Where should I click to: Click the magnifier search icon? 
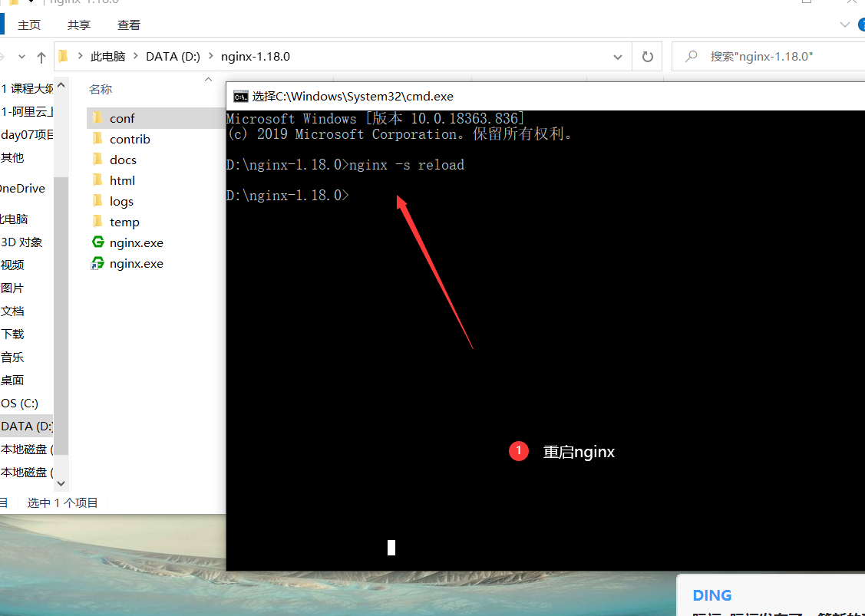[691, 56]
